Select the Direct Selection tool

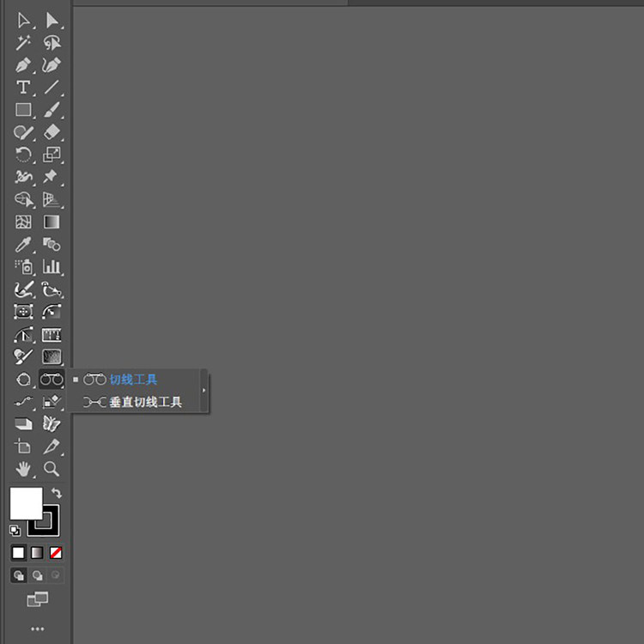coord(52,21)
